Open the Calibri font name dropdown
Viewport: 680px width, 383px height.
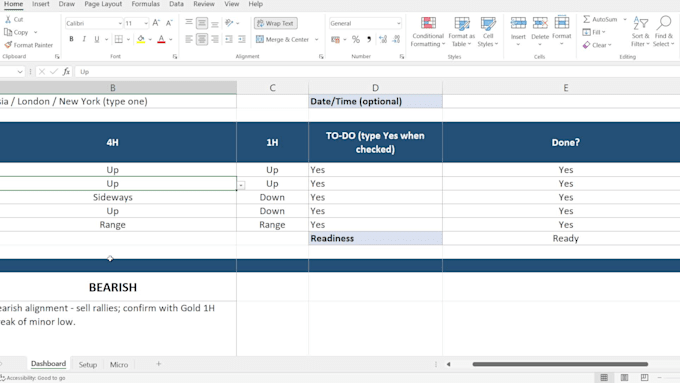(120, 23)
